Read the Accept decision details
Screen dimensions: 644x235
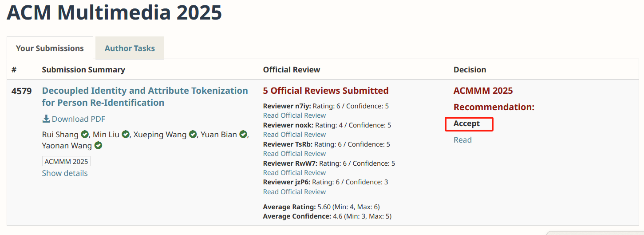(x=462, y=140)
